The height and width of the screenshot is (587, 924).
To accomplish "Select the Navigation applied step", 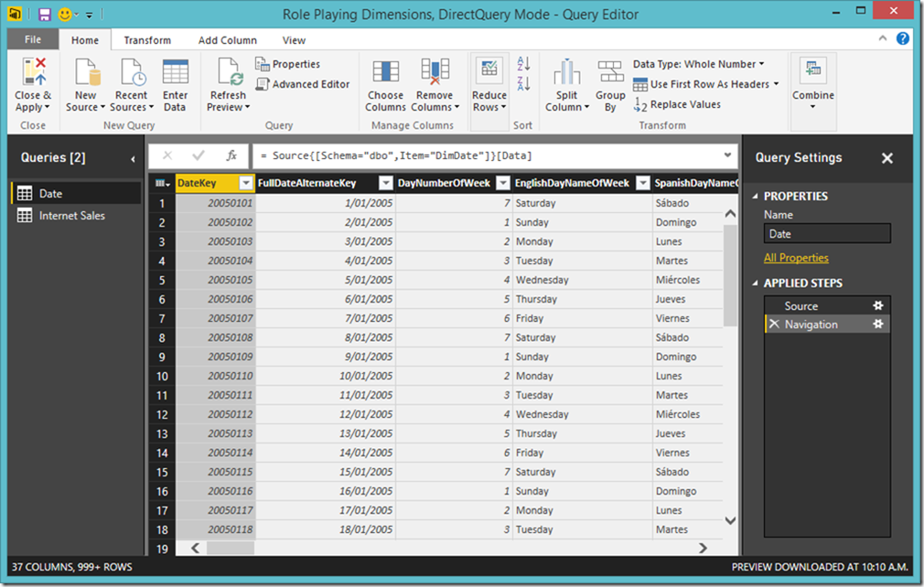I will click(827, 324).
